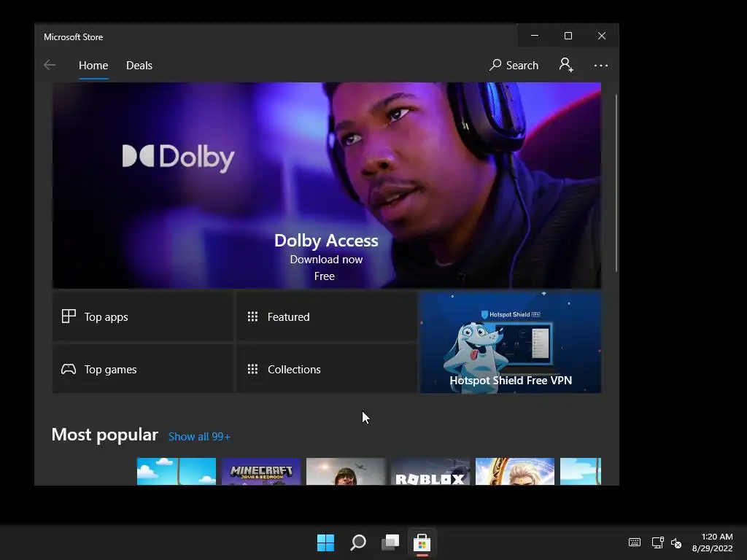Screen dimensions: 747x560
Task: Click the Top games controller icon
Action: click(69, 369)
